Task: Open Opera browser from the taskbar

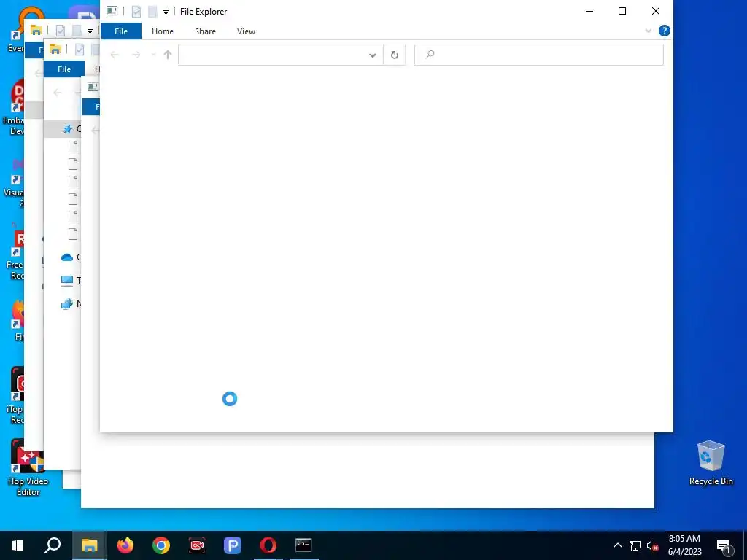Action: (268, 545)
